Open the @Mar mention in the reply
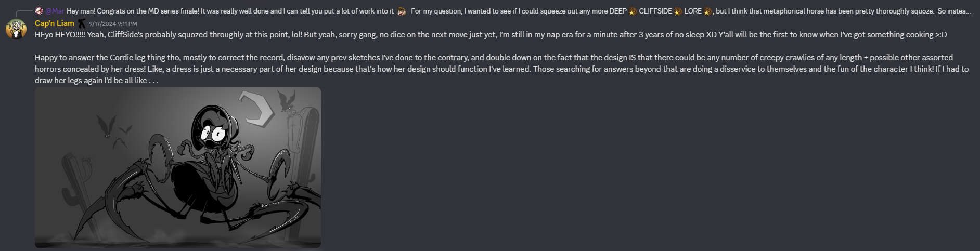980x251 pixels. pos(55,11)
